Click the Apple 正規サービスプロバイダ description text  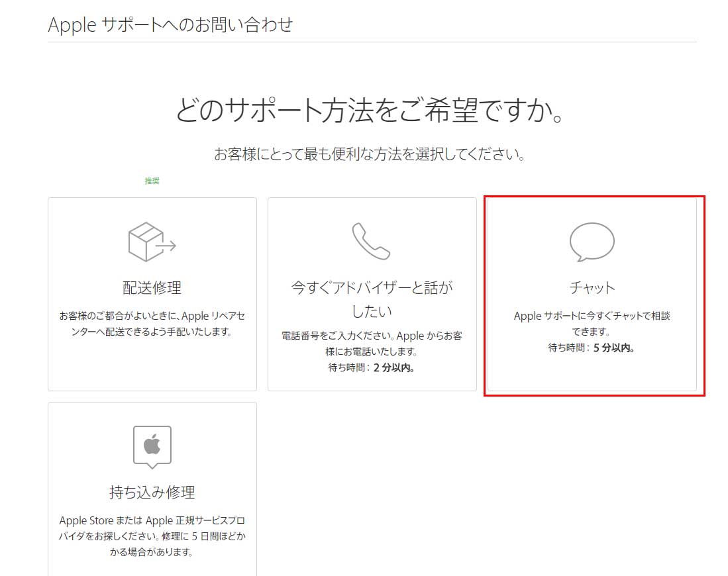(152, 535)
